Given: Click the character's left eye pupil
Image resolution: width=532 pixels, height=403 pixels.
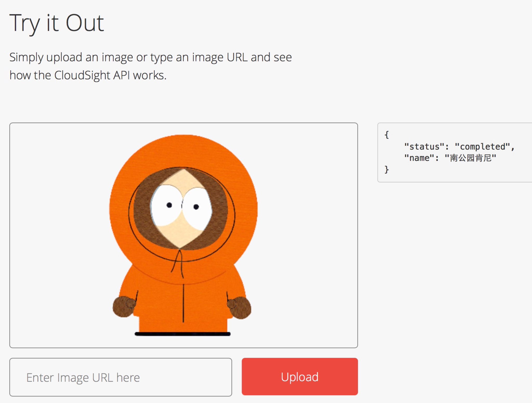Looking at the screenshot, I should pyautogui.click(x=169, y=205).
